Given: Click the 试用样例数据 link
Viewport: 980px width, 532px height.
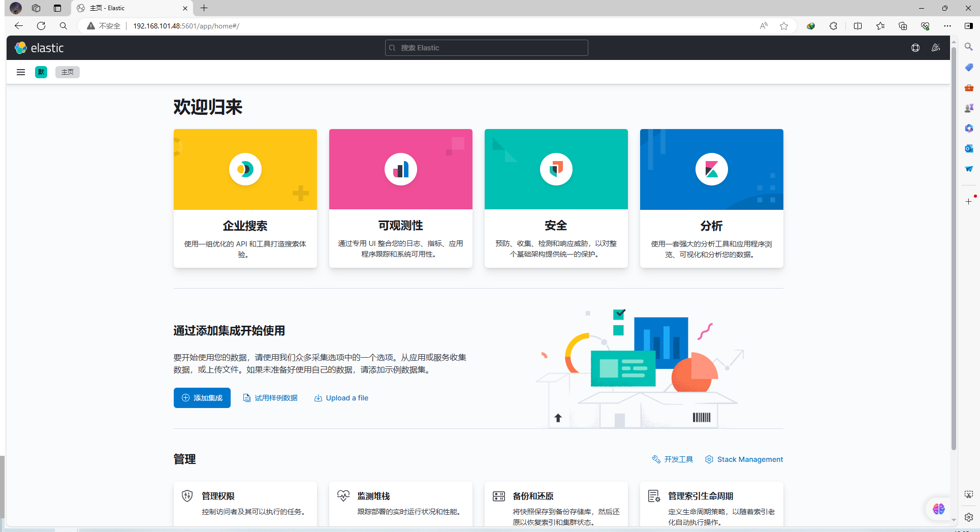Looking at the screenshot, I should 270,398.
